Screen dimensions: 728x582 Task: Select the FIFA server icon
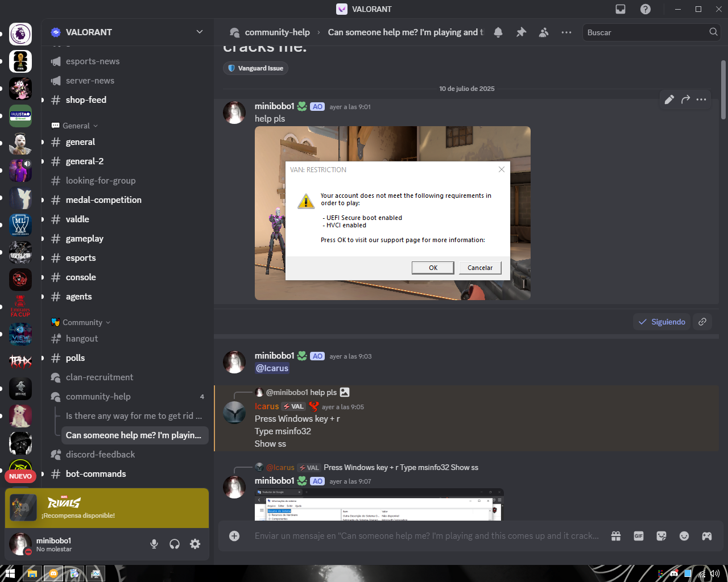20,61
